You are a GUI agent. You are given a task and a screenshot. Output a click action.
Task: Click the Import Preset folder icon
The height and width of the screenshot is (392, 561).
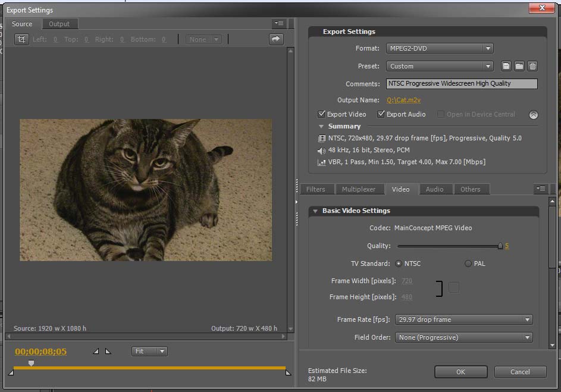point(519,66)
